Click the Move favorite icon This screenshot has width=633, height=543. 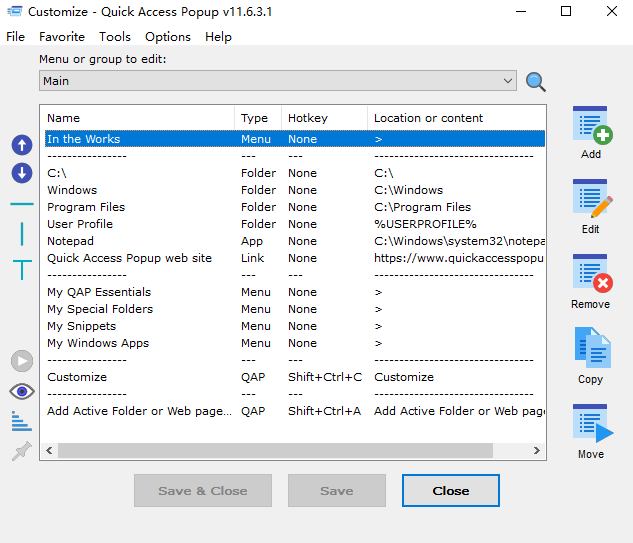pos(590,423)
